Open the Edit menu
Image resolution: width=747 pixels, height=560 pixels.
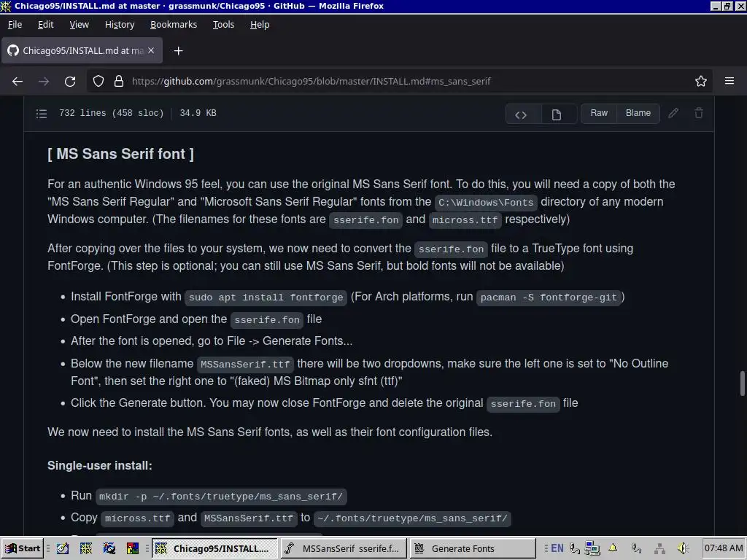46,24
